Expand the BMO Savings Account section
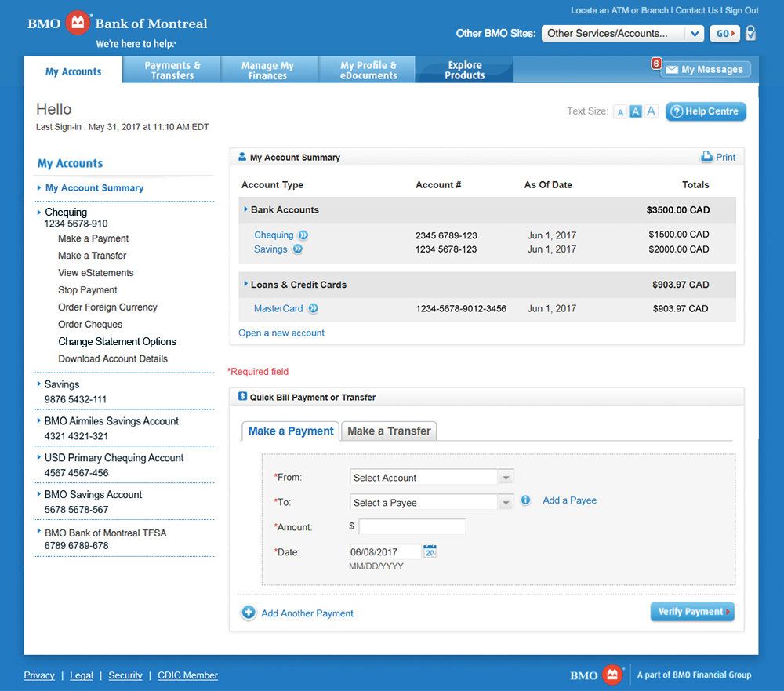 pyautogui.click(x=39, y=494)
